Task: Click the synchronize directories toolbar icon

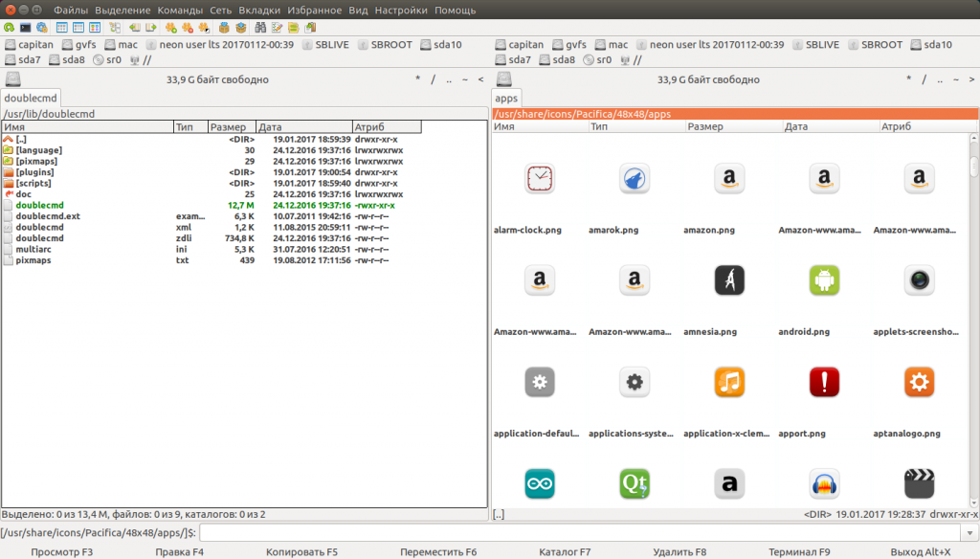Action: click(x=293, y=28)
